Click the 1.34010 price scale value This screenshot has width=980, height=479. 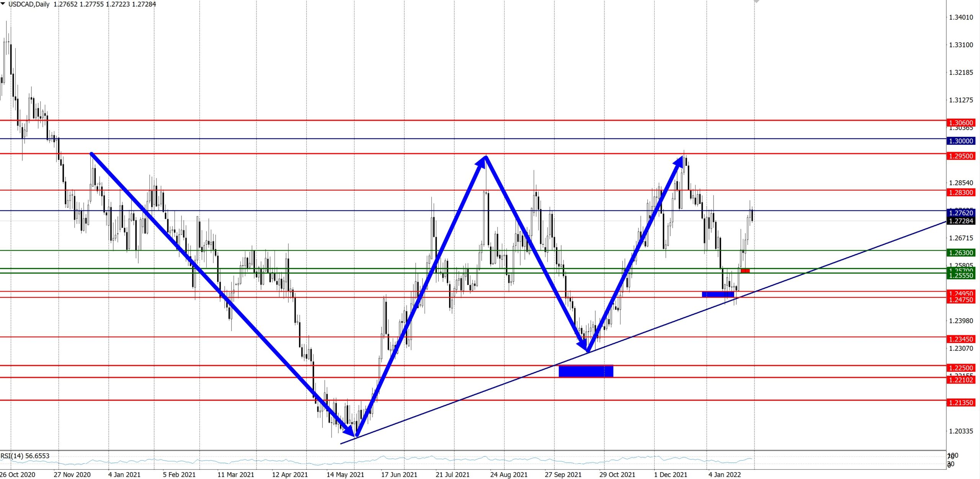(960, 17)
